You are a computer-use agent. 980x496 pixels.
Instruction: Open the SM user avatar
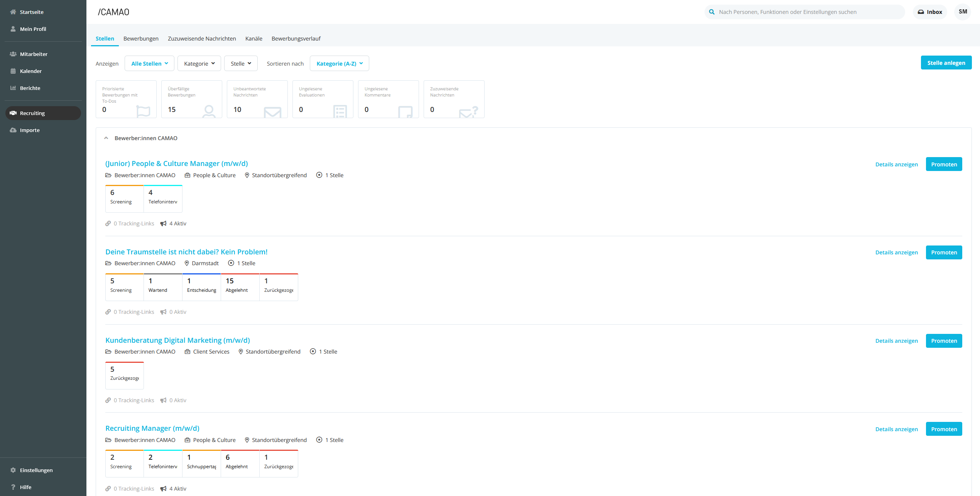pos(963,12)
